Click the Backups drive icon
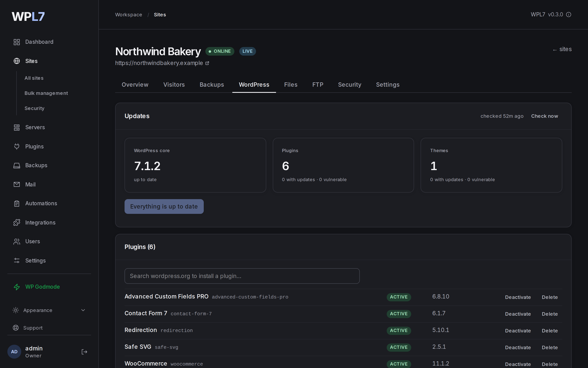The image size is (588, 368). pos(17,166)
